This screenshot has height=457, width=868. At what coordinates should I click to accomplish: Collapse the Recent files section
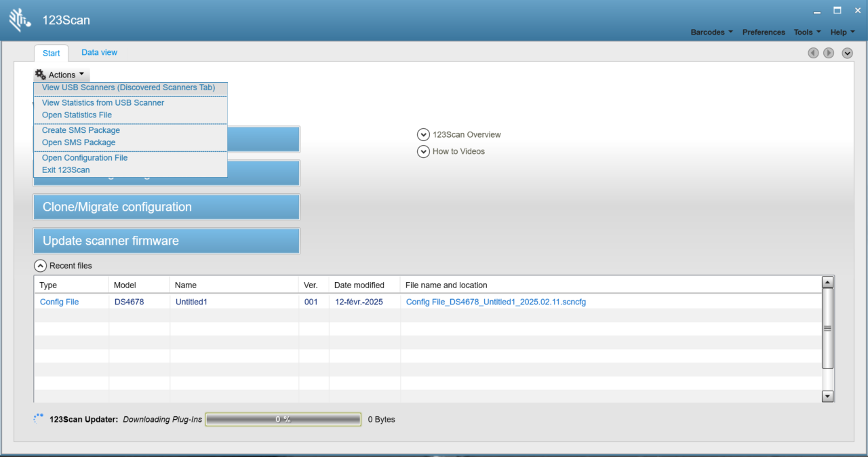(40, 266)
